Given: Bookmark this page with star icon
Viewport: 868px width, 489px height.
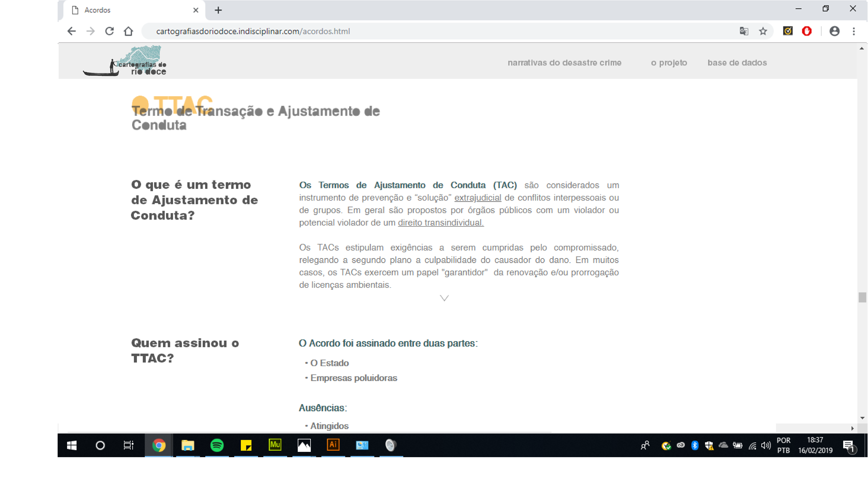Looking at the screenshot, I should pos(763,31).
